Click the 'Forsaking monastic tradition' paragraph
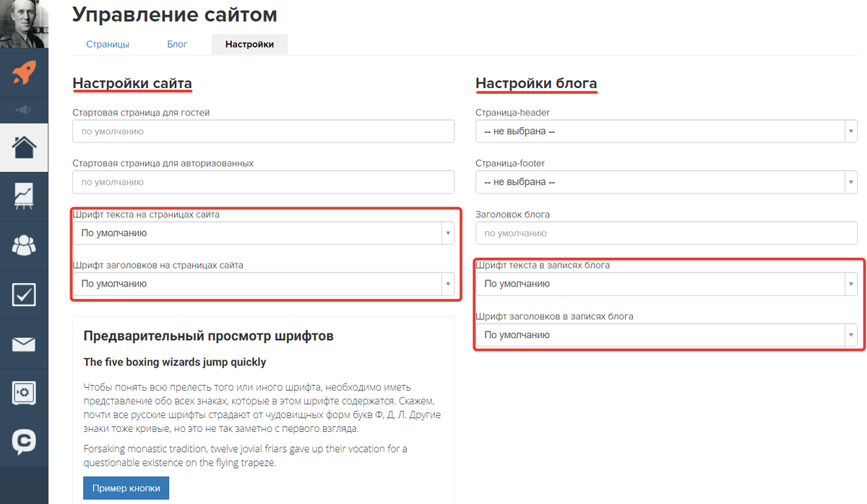867x504 pixels. pyautogui.click(x=245, y=456)
